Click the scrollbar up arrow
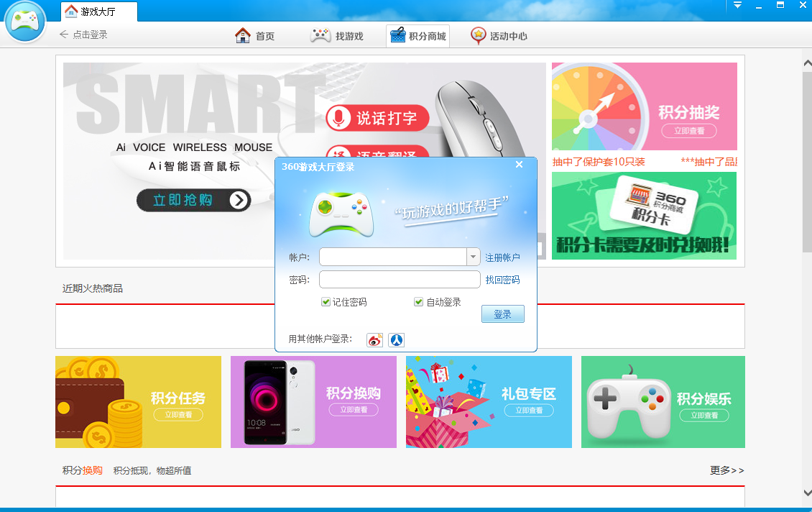 pos(807,64)
